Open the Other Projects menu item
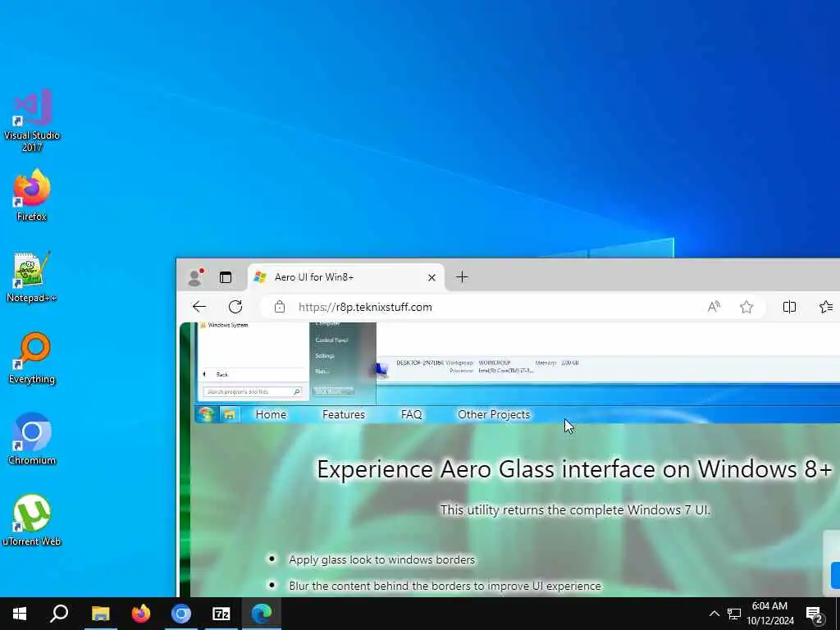This screenshot has height=630, width=840. (493, 414)
